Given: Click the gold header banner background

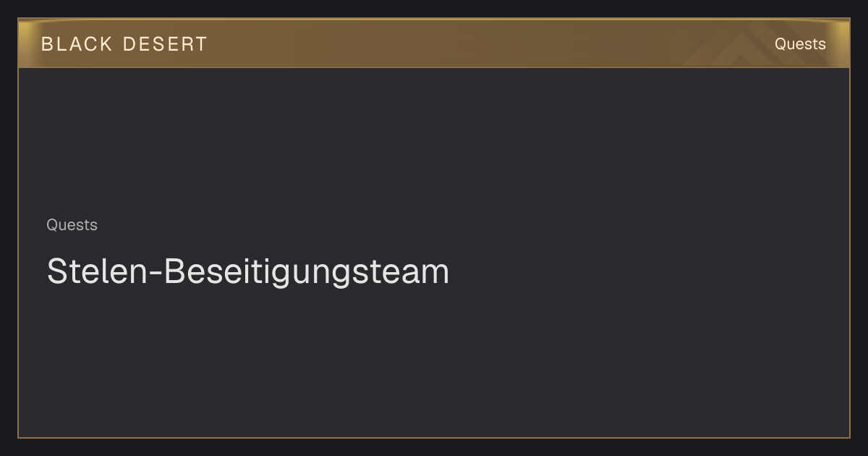Looking at the screenshot, I should click(x=434, y=43).
